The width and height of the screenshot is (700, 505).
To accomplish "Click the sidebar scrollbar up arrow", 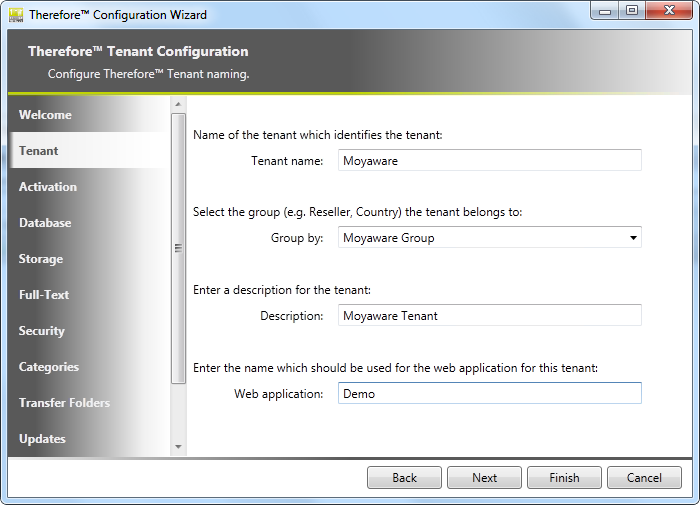I will pyautogui.click(x=179, y=104).
